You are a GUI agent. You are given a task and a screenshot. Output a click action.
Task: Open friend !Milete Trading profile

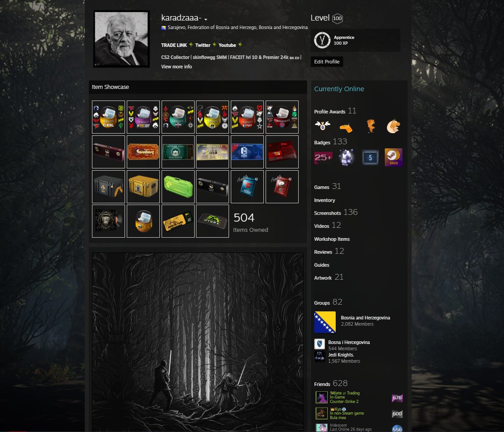click(x=358, y=397)
